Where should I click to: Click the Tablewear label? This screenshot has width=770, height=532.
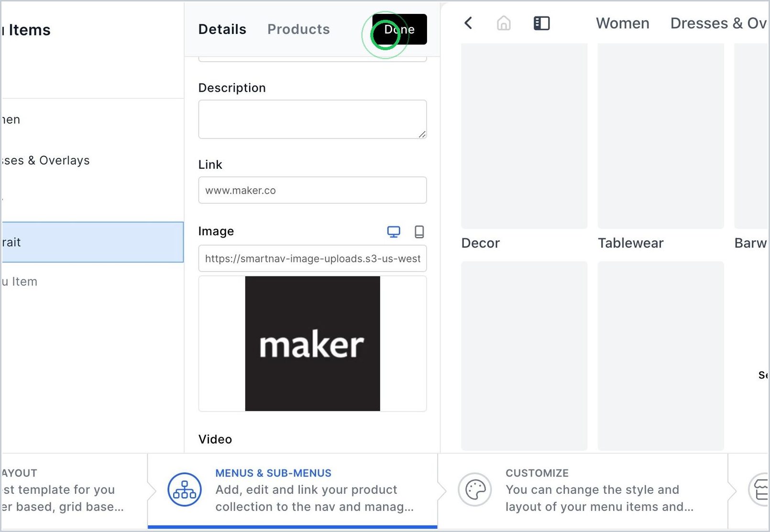630,243
